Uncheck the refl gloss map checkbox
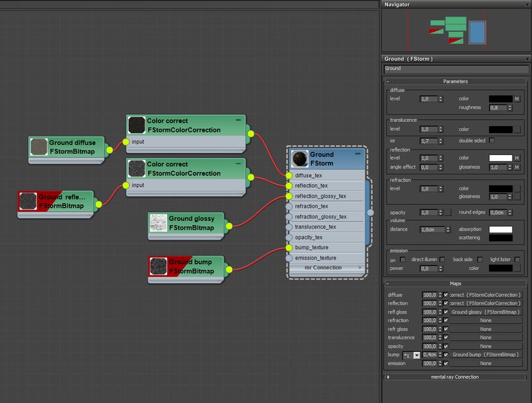 point(445,312)
